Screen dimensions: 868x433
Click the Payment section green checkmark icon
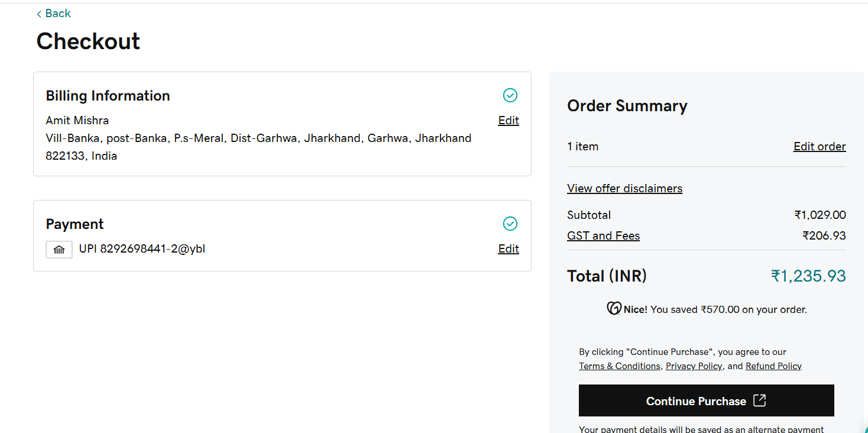pyautogui.click(x=510, y=224)
